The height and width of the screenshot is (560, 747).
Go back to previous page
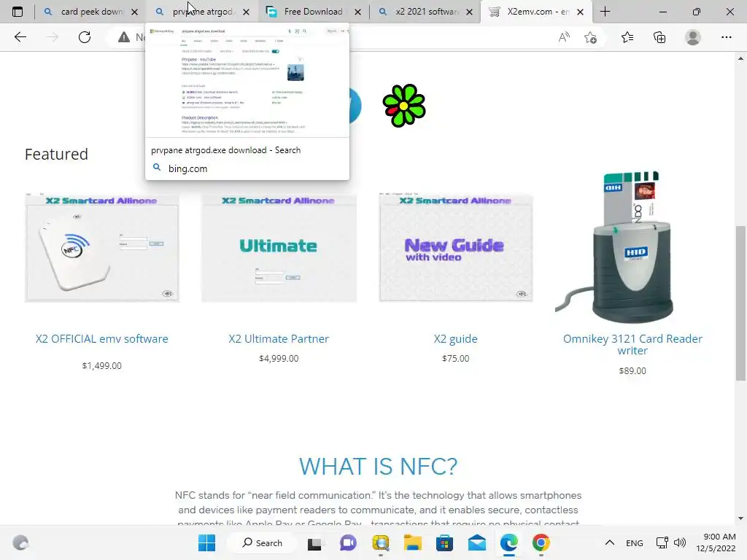pos(20,37)
